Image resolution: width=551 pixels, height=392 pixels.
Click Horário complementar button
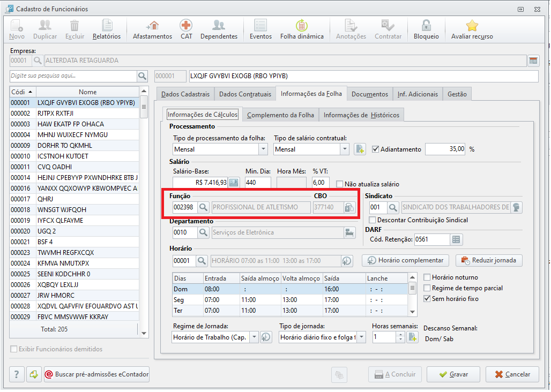(x=405, y=260)
